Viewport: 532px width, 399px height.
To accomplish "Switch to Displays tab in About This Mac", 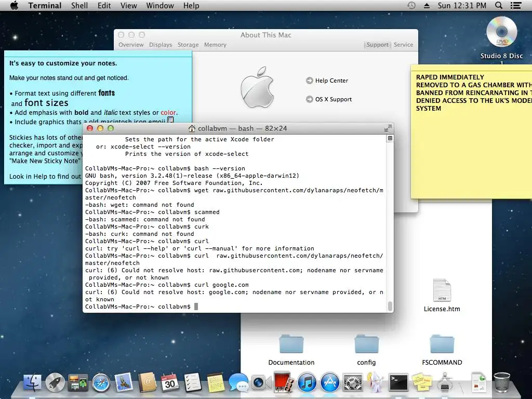I will tap(161, 45).
